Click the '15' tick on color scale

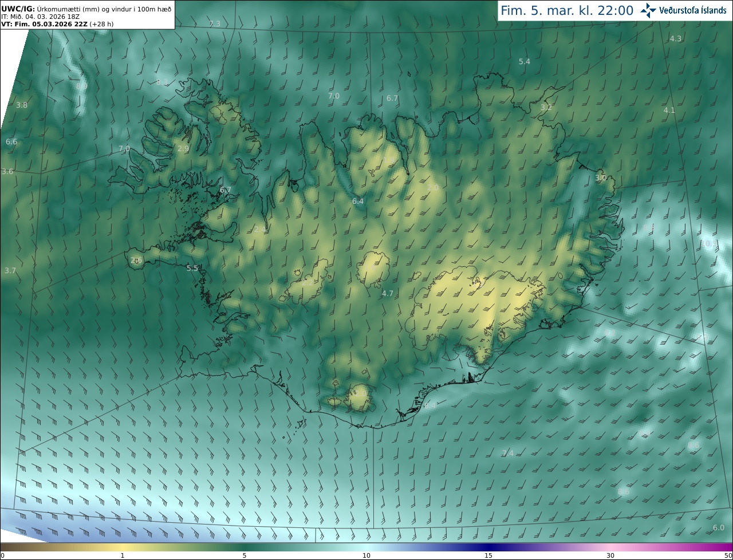click(488, 555)
